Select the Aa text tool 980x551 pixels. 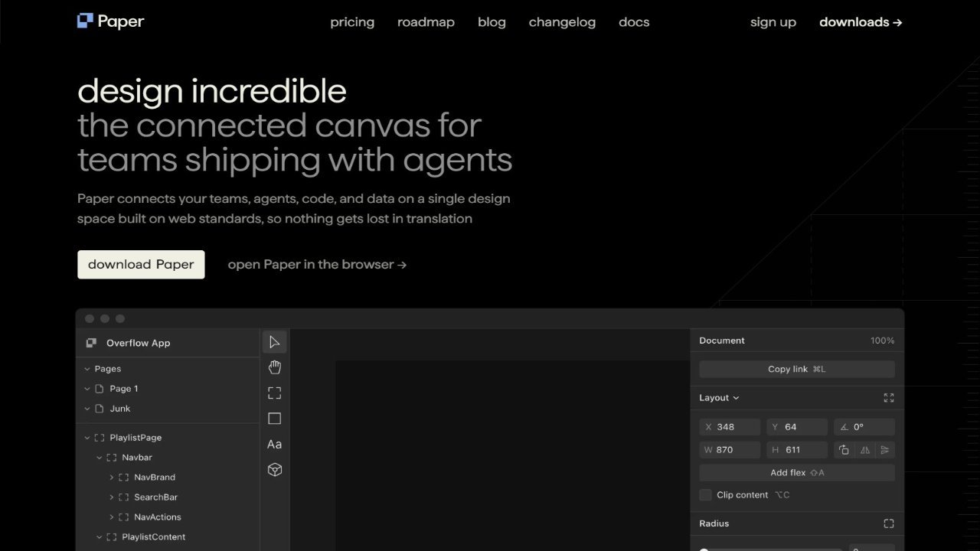pos(275,445)
